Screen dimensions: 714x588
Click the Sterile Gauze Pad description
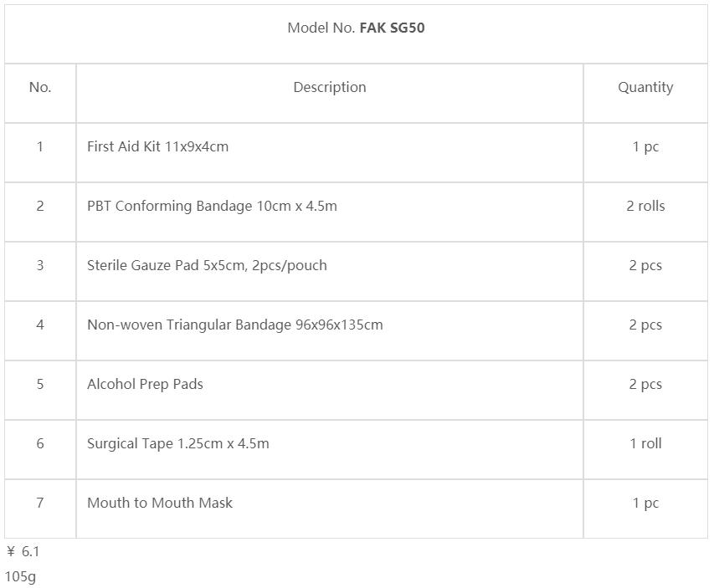pos(207,265)
